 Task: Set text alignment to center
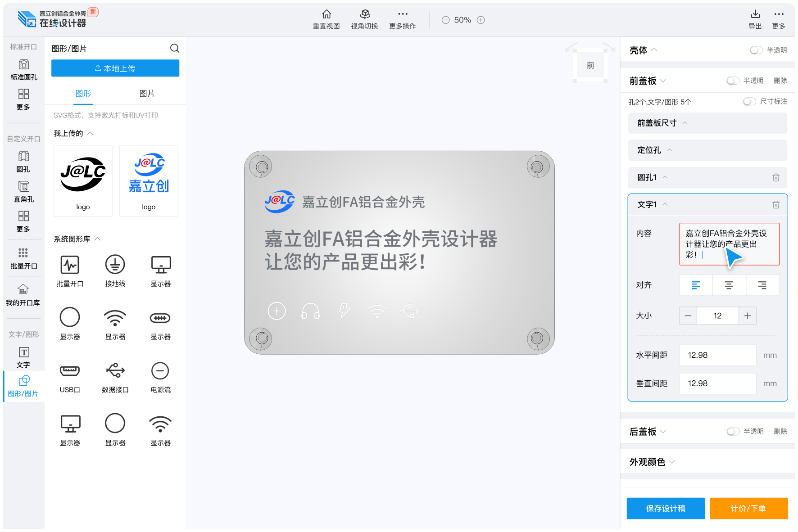click(x=729, y=285)
